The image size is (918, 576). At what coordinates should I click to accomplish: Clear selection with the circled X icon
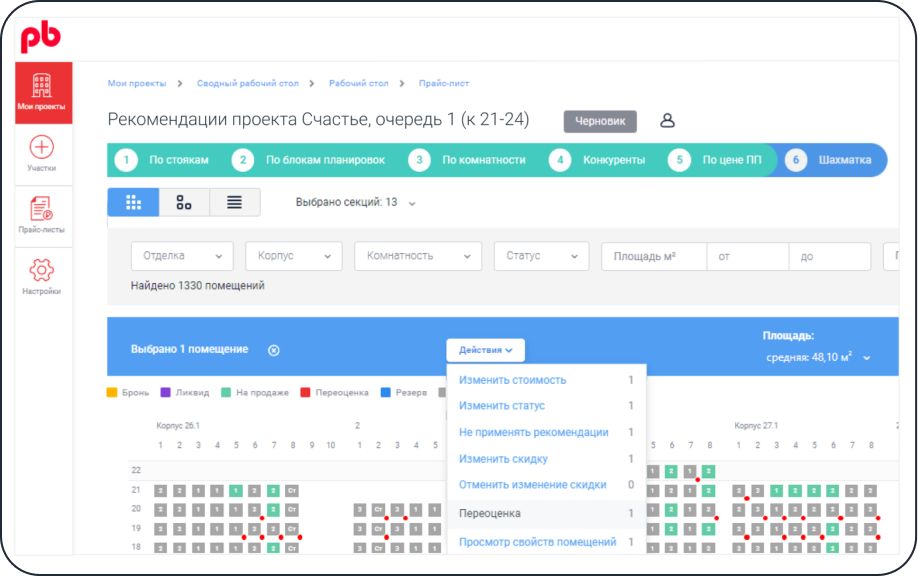pyautogui.click(x=273, y=350)
